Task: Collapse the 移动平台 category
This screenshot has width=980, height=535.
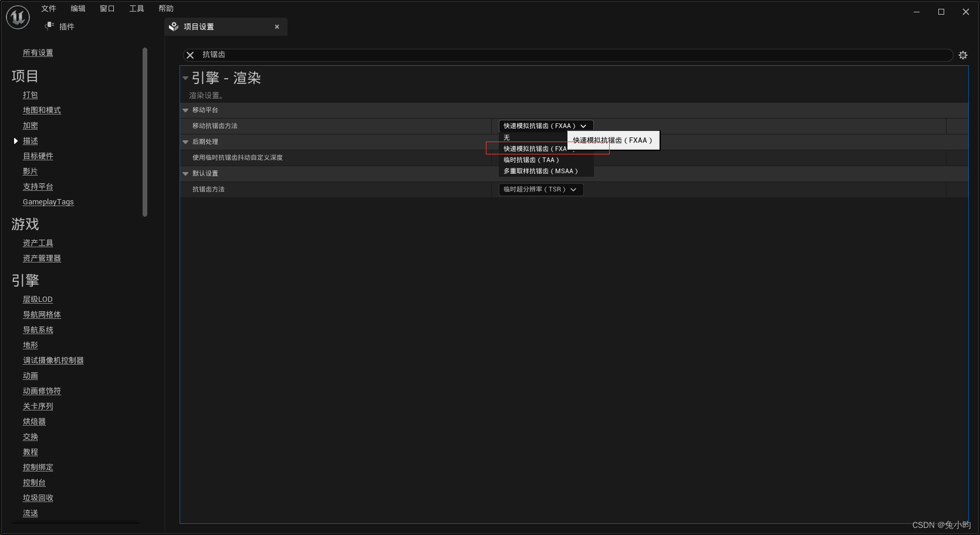Action: point(185,110)
